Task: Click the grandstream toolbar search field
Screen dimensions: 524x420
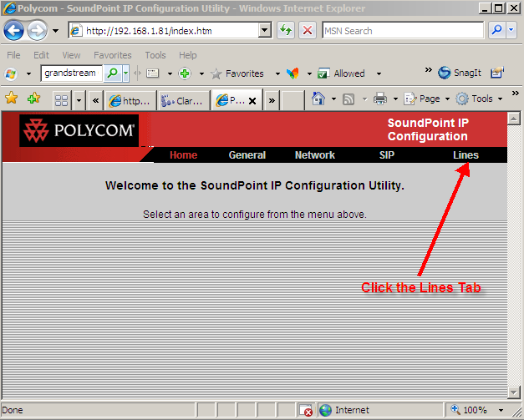Action: coord(71,73)
